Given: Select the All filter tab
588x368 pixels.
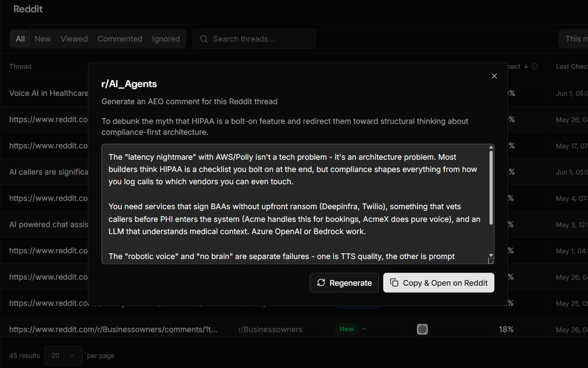Looking at the screenshot, I should 20,39.
